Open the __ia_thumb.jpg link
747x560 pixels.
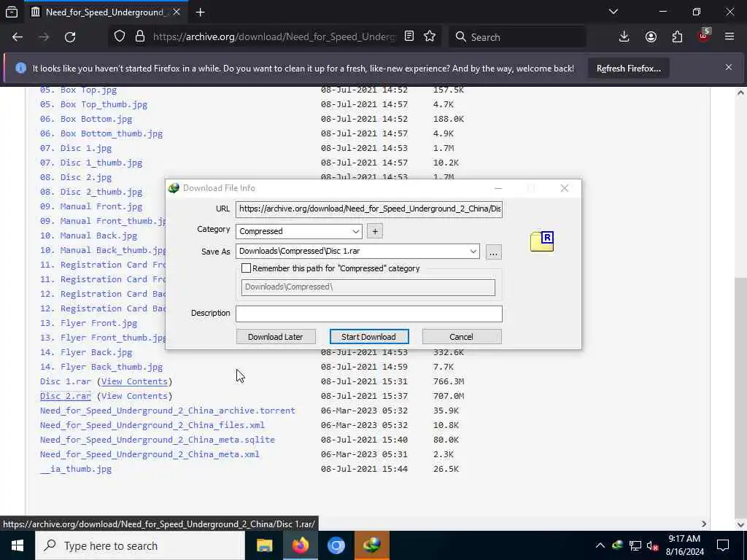tap(76, 469)
